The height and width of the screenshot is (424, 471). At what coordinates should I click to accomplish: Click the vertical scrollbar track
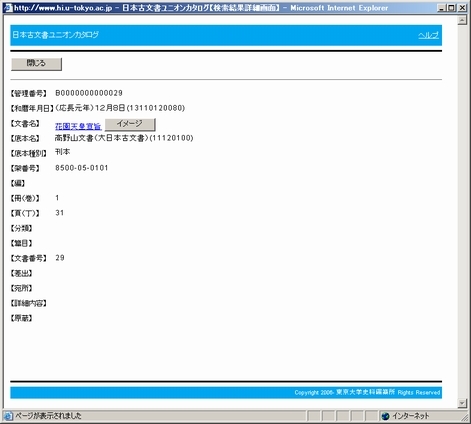tap(462, 212)
